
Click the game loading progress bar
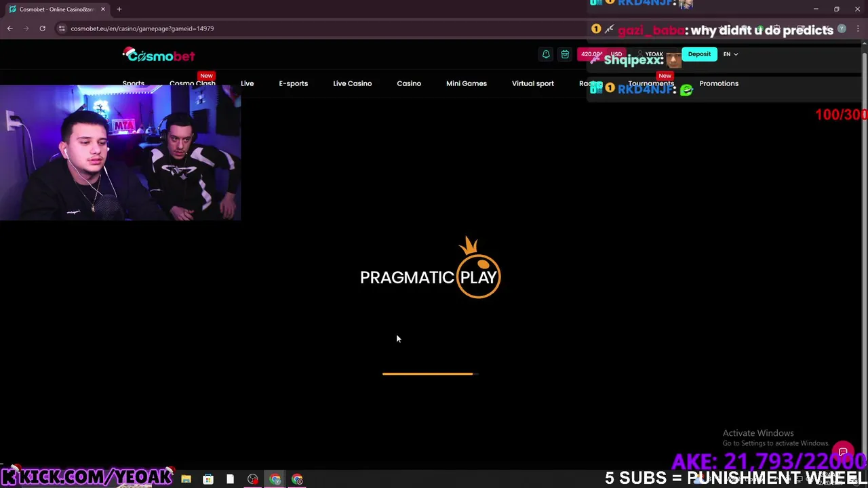pyautogui.click(x=430, y=373)
